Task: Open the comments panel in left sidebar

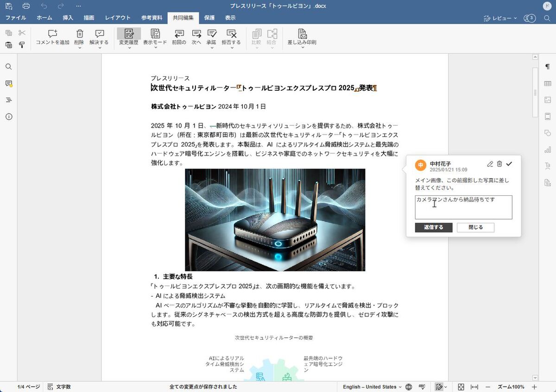Action: click(9, 83)
